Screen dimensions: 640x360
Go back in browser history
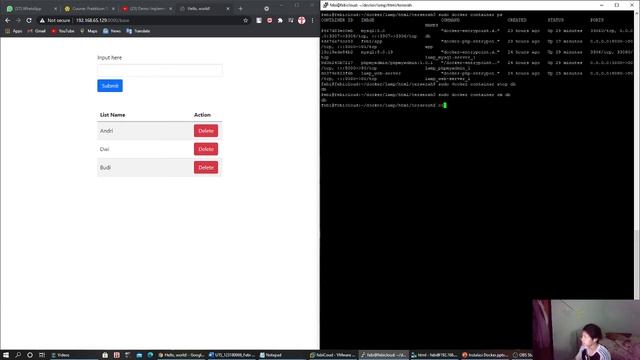[8, 20]
